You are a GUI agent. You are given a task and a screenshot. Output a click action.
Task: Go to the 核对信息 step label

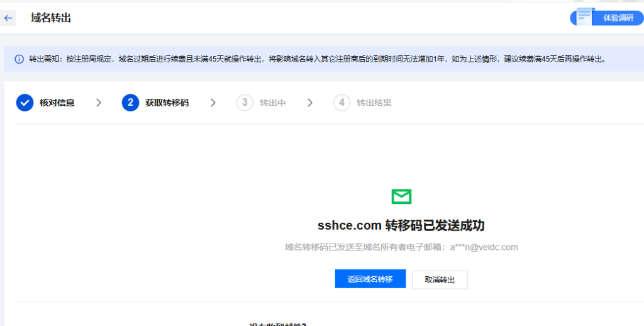coord(57,103)
